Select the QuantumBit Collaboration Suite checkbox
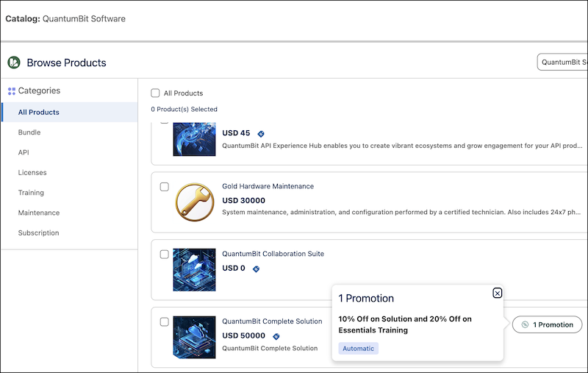588x373 pixels. click(164, 254)
